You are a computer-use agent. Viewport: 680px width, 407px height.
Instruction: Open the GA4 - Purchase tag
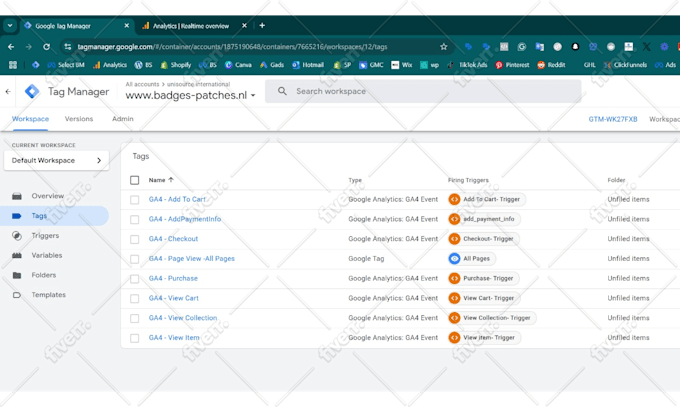pos(173,278)
